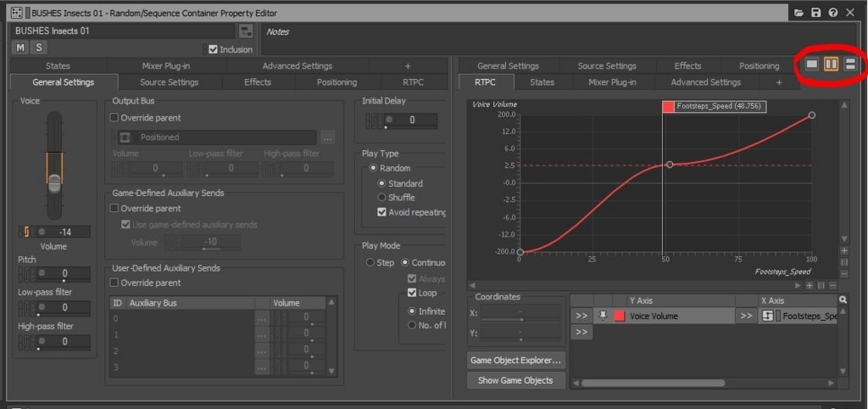Click the vertical zoom-to-fit icon beside the graph

pos(843,262)
